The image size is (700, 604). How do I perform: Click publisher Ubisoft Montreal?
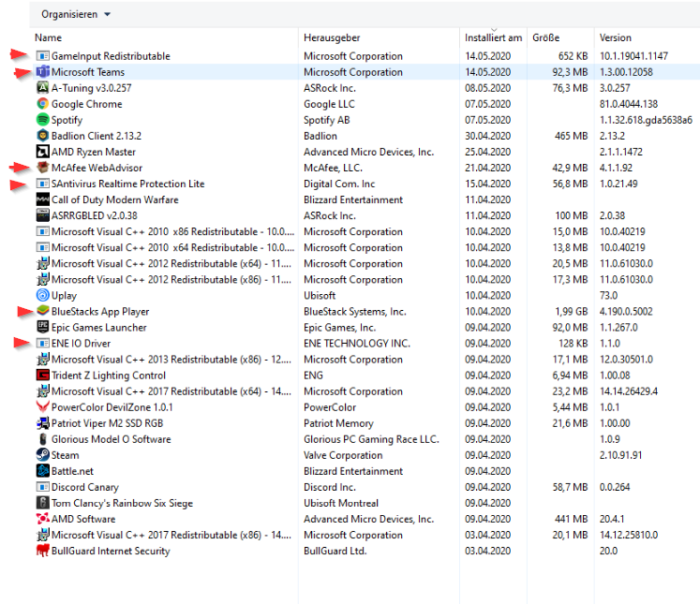click(x=341, y=503)
